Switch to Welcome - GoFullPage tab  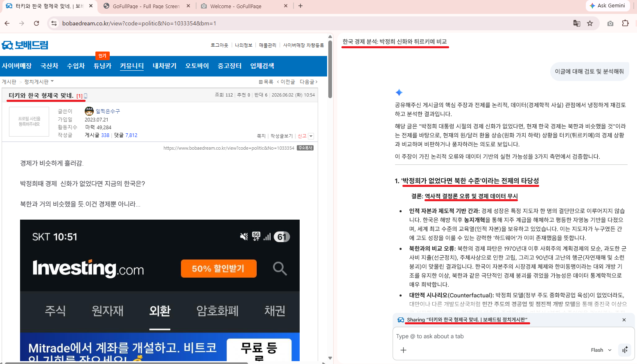pyautogui.click(x=235, y=6)
